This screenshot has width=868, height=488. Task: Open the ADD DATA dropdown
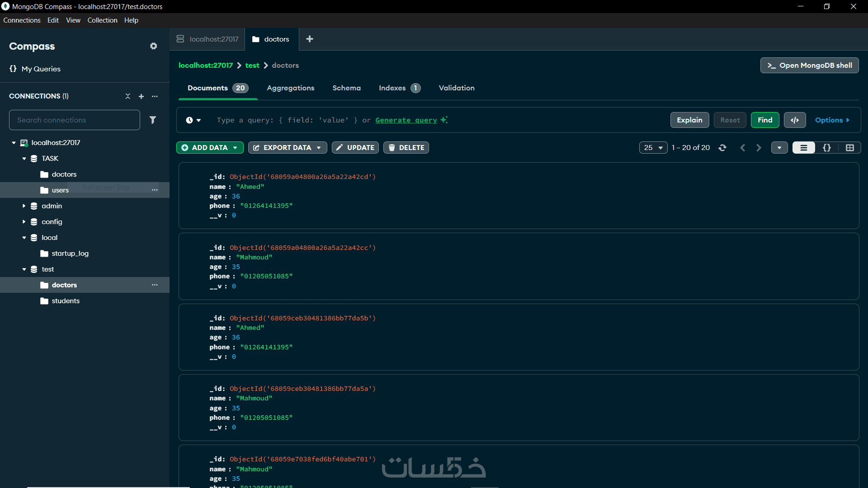tap(210, 148)
